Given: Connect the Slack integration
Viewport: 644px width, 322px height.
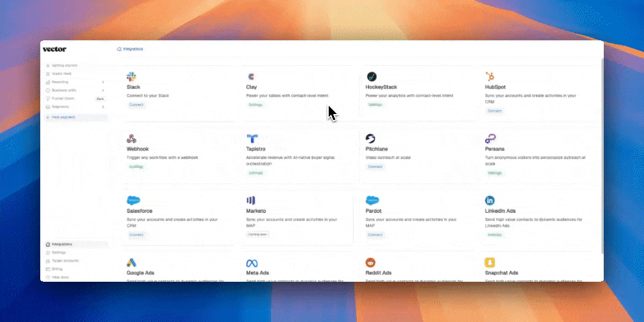Looking at the screenshot, I should (x=136, y=105).
